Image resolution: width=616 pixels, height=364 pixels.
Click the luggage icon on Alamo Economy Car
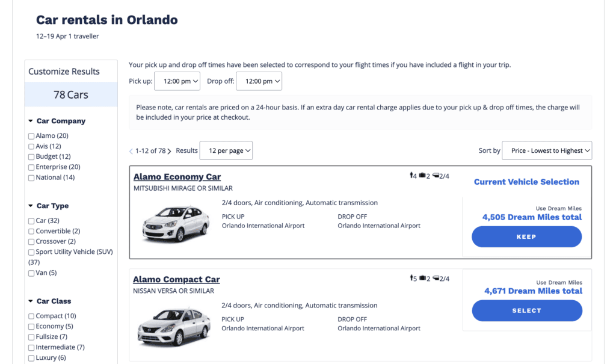[x=422, y=176]
